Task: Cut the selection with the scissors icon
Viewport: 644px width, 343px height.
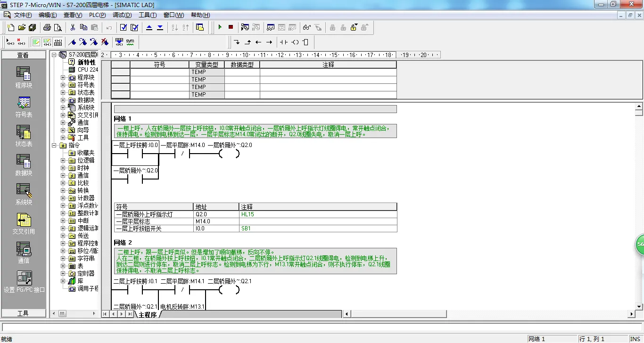Action: [x=73, y=27]
